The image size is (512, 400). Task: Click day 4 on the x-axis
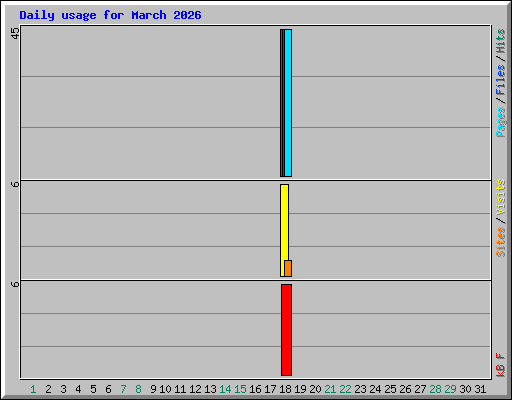coord(78,389)
